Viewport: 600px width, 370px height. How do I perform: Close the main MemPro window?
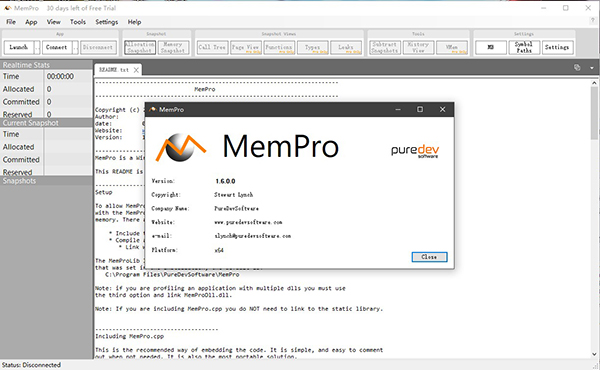tap(588, 8)
